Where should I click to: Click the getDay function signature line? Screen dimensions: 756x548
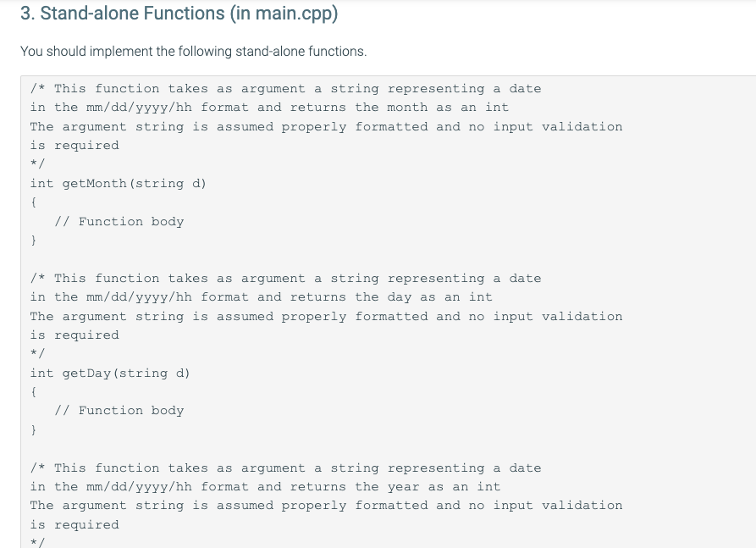pos(110,374)
